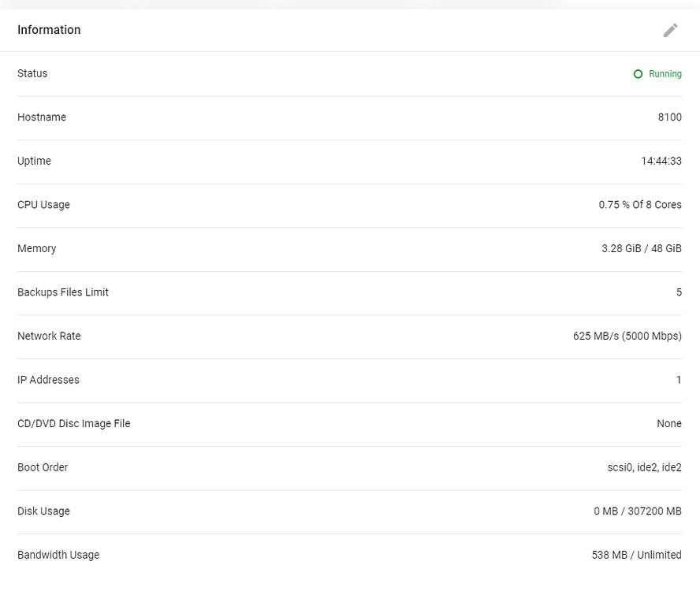The height and width of the screenshot is (591, 700).
Task: Click the CD/DVD Disc Image File label
Action: click(74, 423)
